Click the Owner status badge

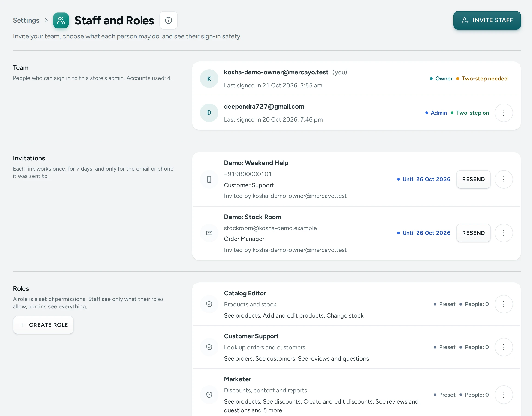click(441, 79)
